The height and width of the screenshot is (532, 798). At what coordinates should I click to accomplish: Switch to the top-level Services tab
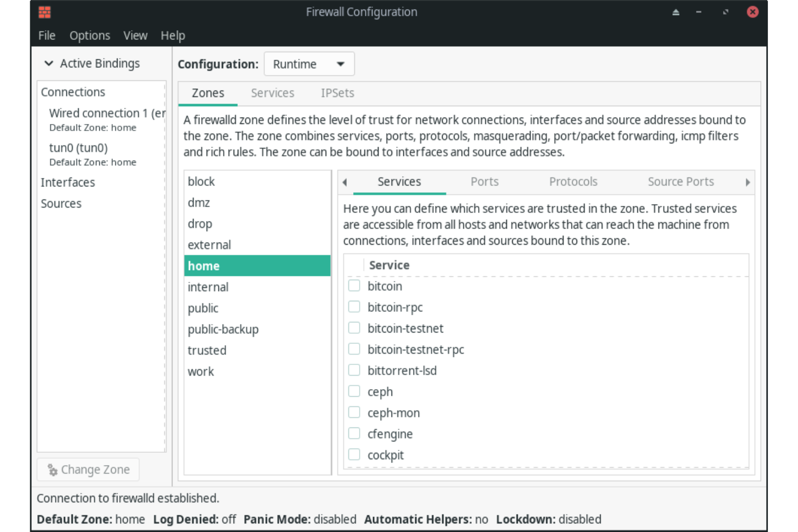pyautogui.click(x=272, y=93)
